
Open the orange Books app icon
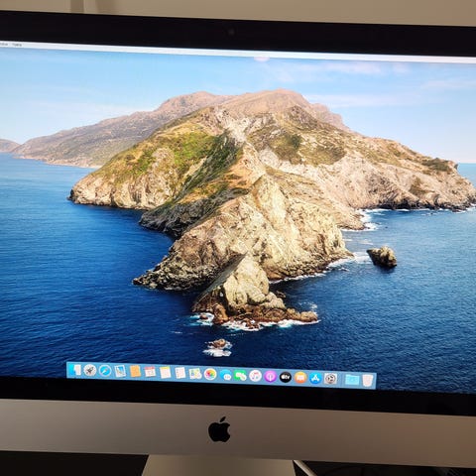pos(300,378)
